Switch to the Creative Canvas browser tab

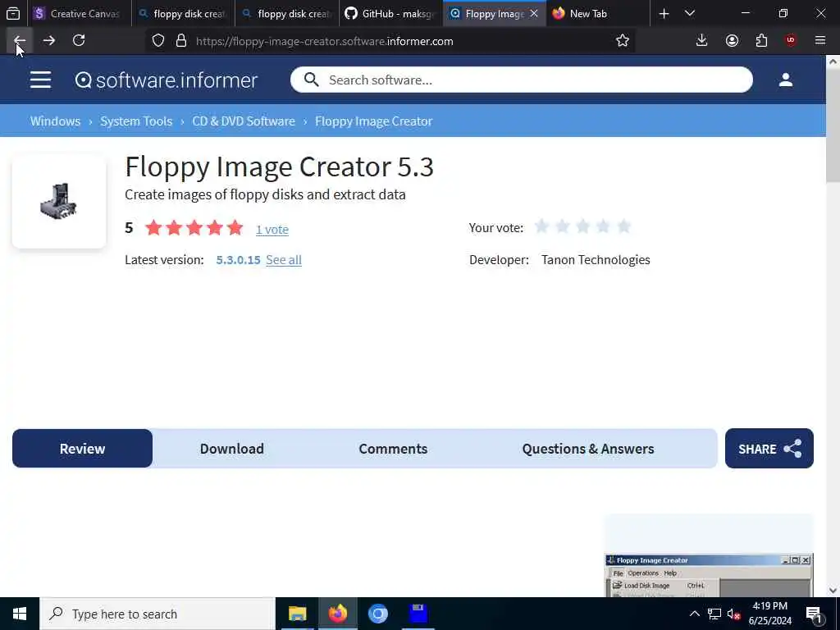pos(78,13)
